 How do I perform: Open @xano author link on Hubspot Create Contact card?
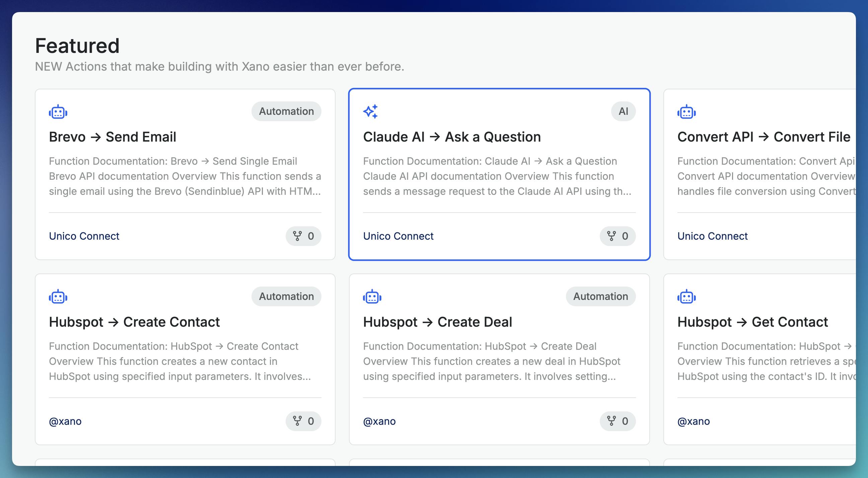click(x=65, y=421)
